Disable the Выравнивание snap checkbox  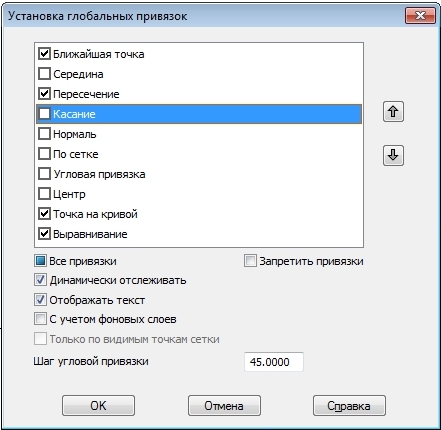point(44,234)
